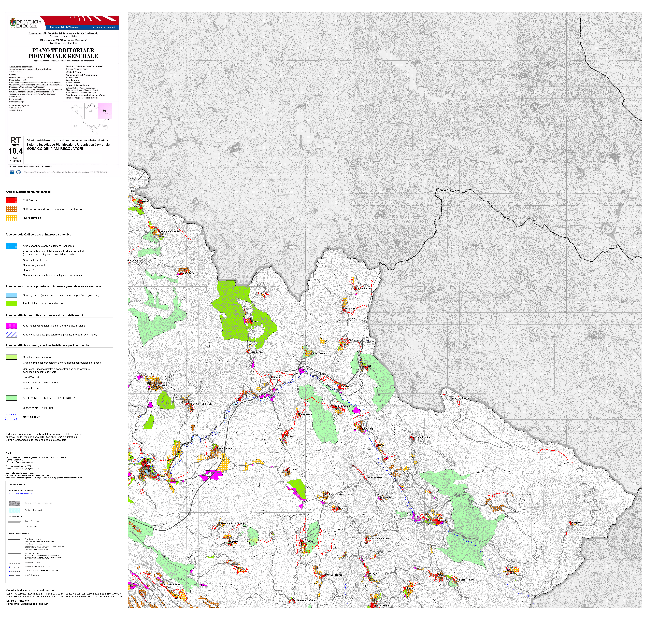This screenshot has width=672, height=634.
Task: Click the Vallinfreda map label
Action: click(350, 309)
